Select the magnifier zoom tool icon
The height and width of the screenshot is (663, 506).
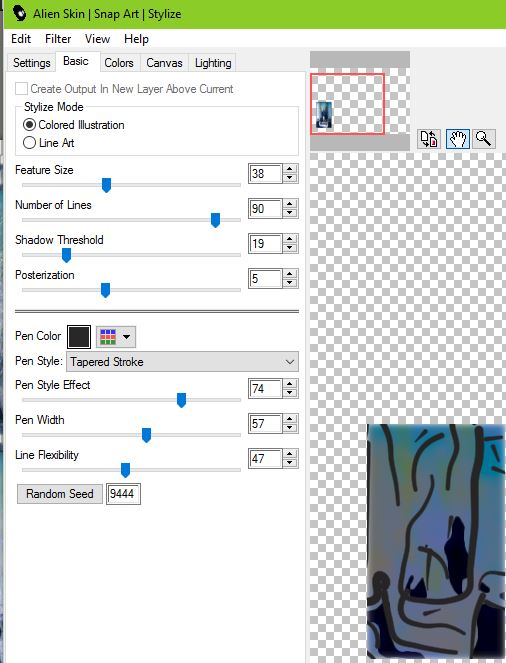(x=484, y=139)
